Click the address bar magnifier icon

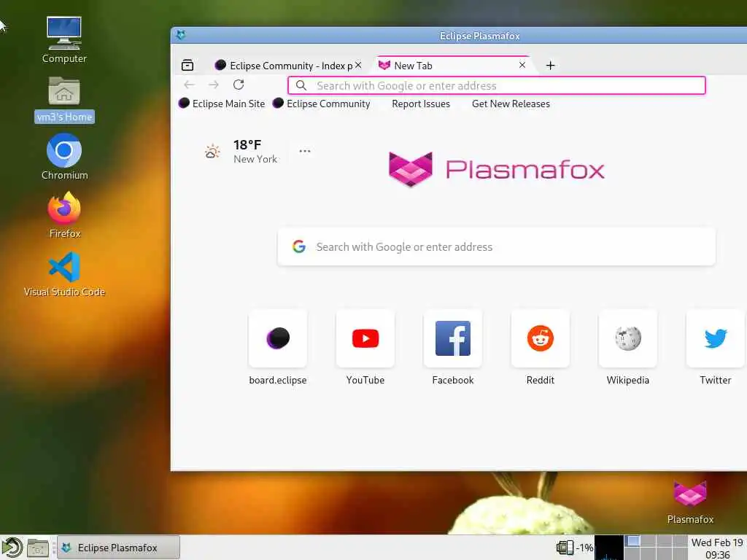301,85
